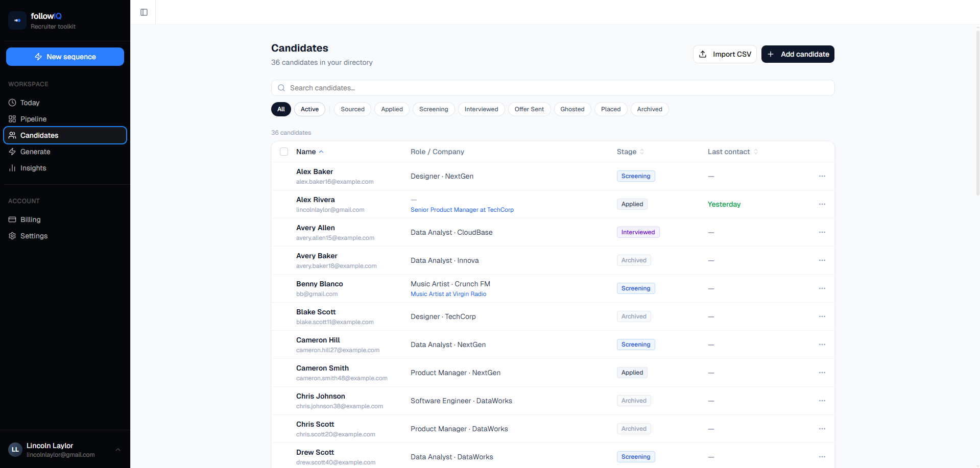Image resolution: width=980 pixels, height=468 pixels.
Task: Open Senior Product Manager at TechCorp link
Action: point(462,210)
